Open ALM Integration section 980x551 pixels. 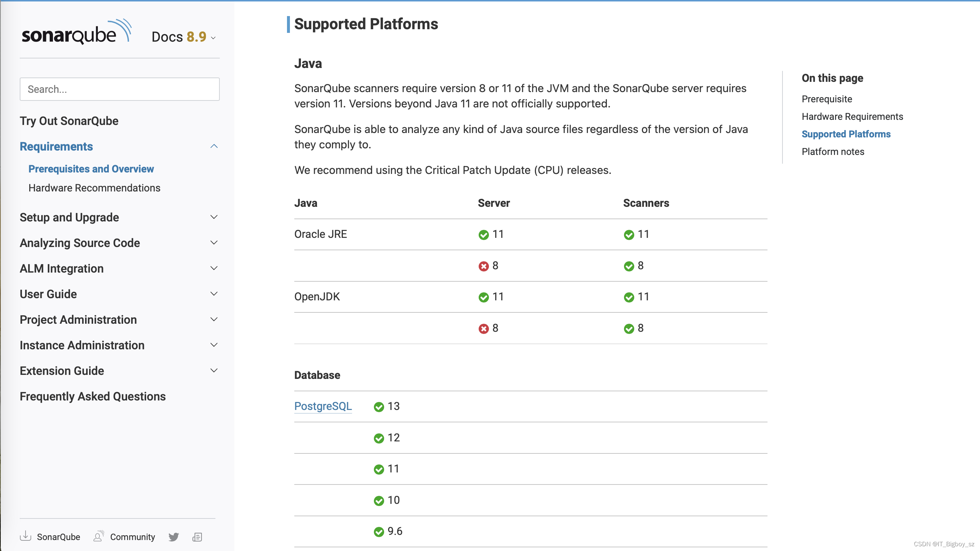point(62,268)
